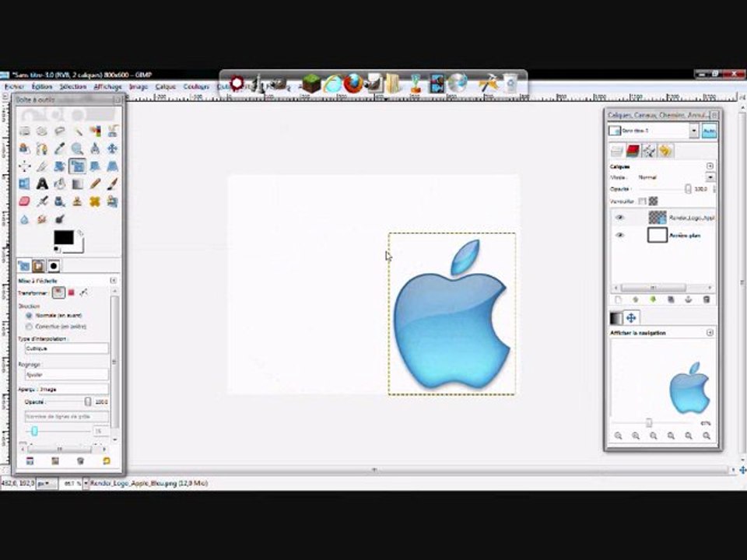Image resolution: width=747 pixels, height=560 pixels.
Task: Select the Heal bandage tool
Action: point(95,201)
